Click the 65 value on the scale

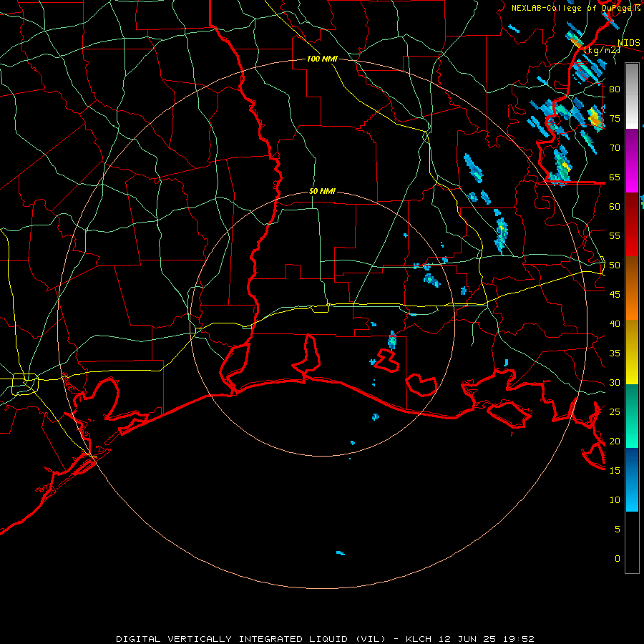615,177
